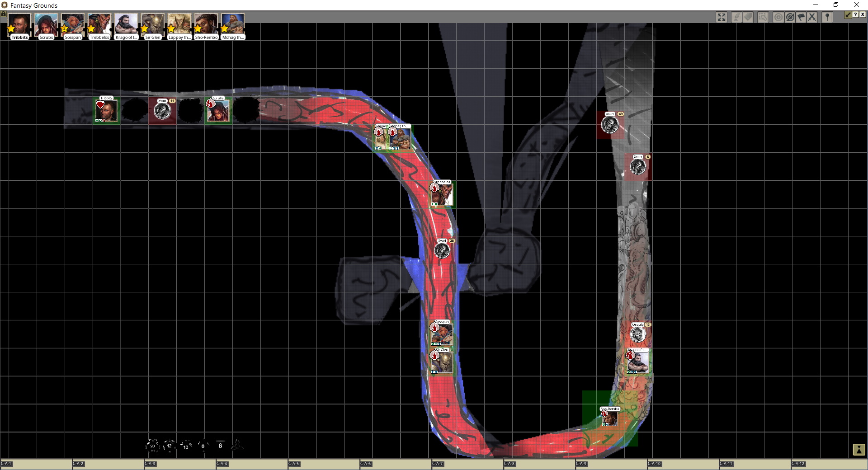Restore down the Fantasy Grounds window
This screenshot has height=470, width=868.
[836, 5]
